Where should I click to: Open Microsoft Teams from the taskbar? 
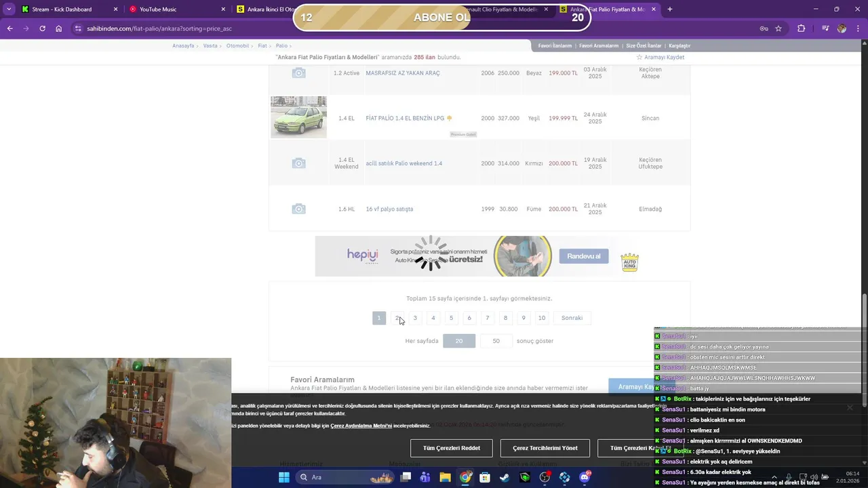pos(425,477)
